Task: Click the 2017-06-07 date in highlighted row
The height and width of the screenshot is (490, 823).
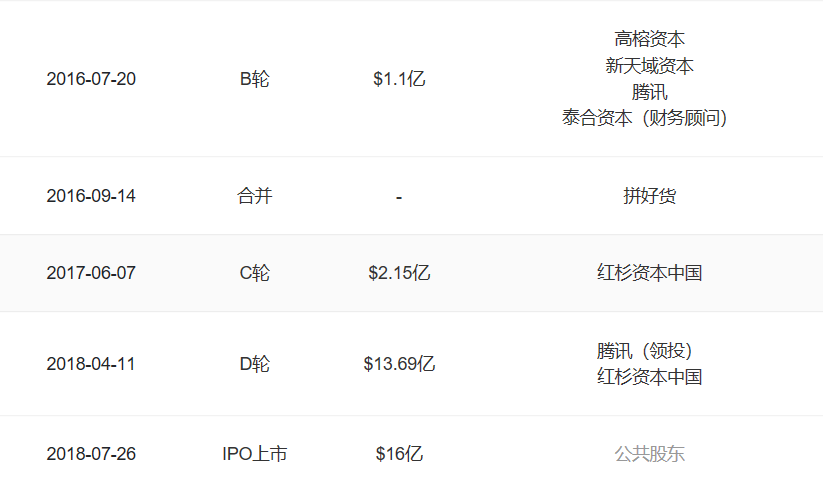Action: [91, 273]
